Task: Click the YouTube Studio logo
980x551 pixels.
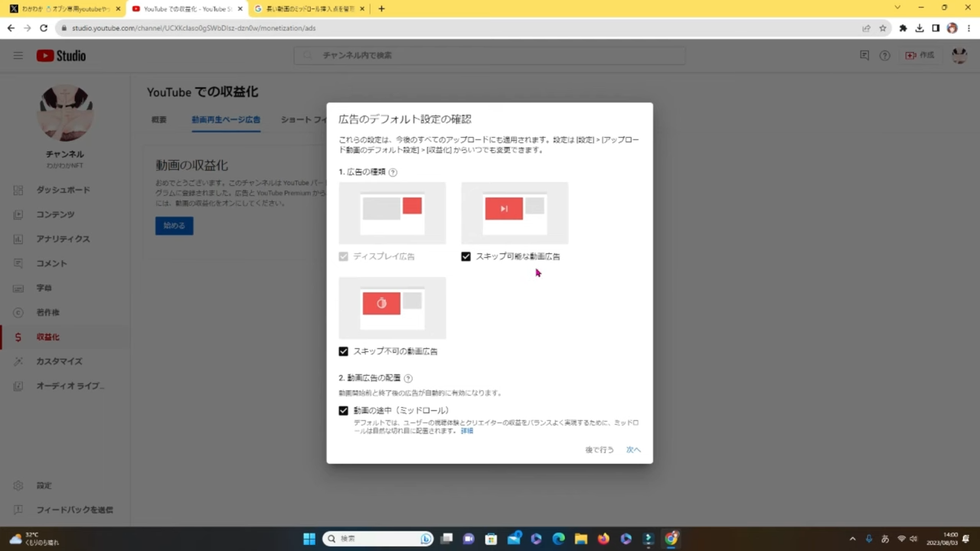Action: [x=61, y=56]
